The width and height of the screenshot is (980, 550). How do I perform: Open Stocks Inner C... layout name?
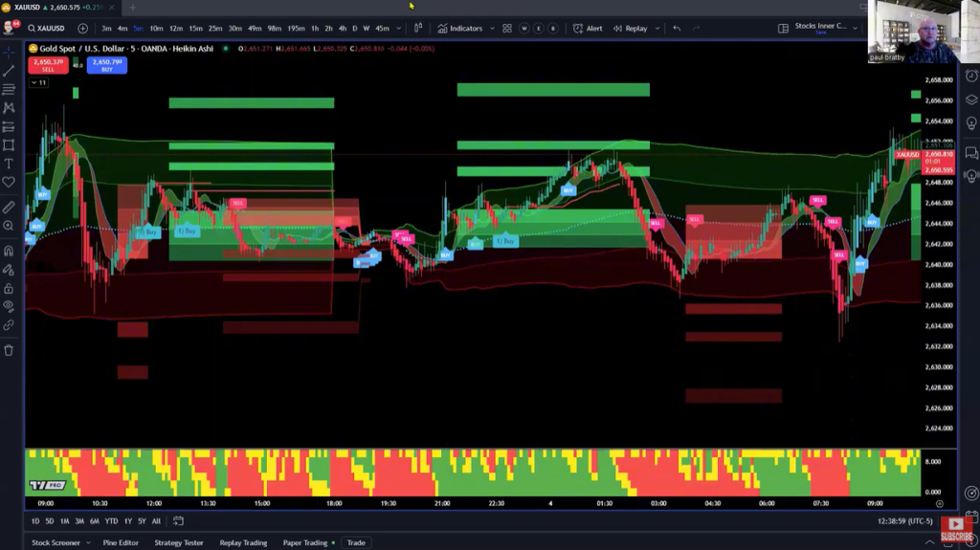[x=820, y=27]
